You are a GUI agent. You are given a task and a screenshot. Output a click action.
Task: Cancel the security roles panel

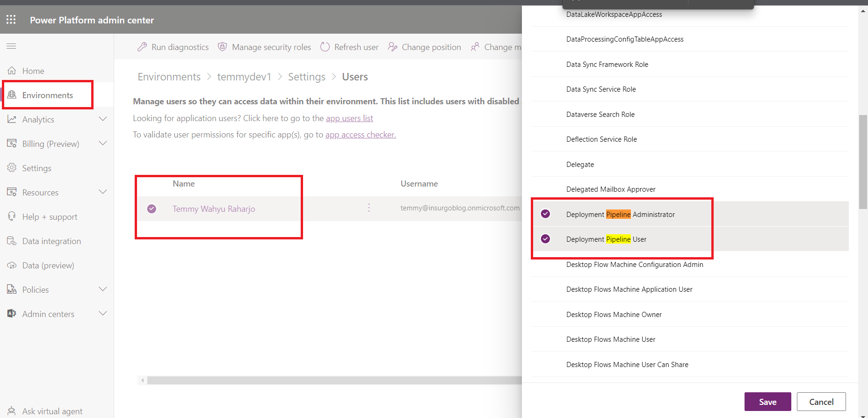point(821,402)
